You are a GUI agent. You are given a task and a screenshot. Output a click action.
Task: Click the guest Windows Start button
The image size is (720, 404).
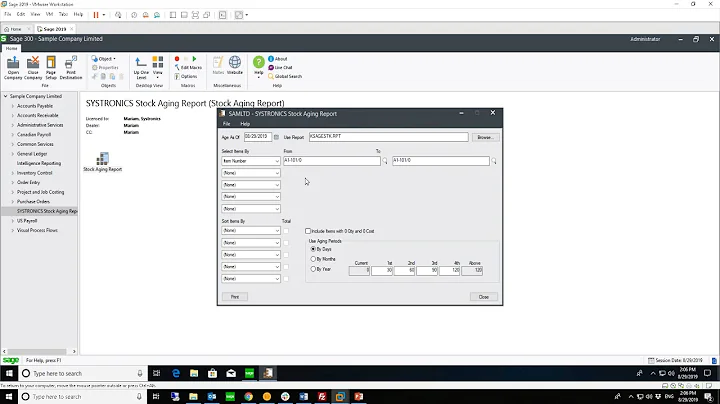pyautogui.click(x=9, y=373)
